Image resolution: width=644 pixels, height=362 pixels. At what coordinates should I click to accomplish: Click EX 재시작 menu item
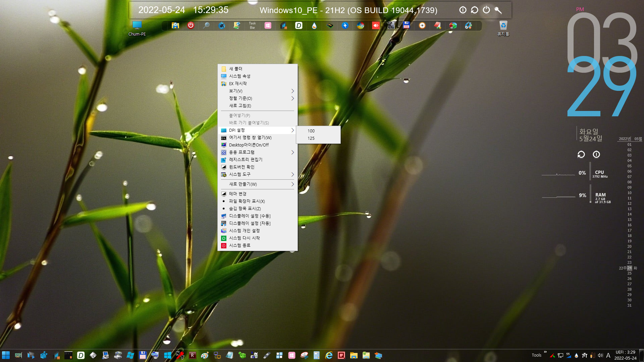pos(258,83)
